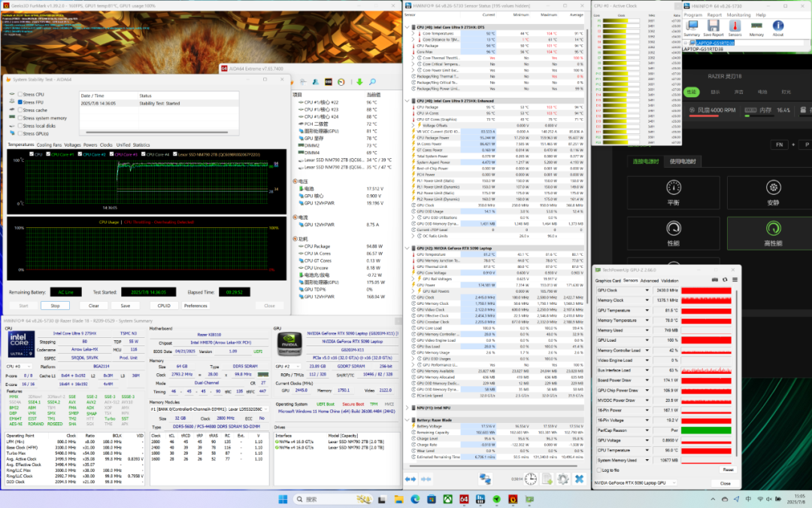812x508 pixels.
Task: Open the Windows Start menu
Action: (283, 499)
